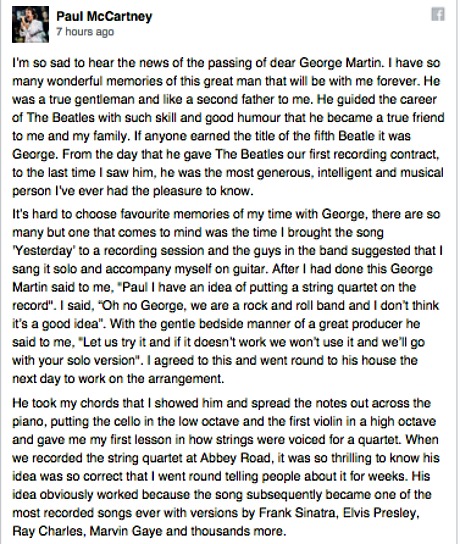Click the name 'Ray Charles' in the last line
Screen dimensions: 460x544
tap(48, 531)
